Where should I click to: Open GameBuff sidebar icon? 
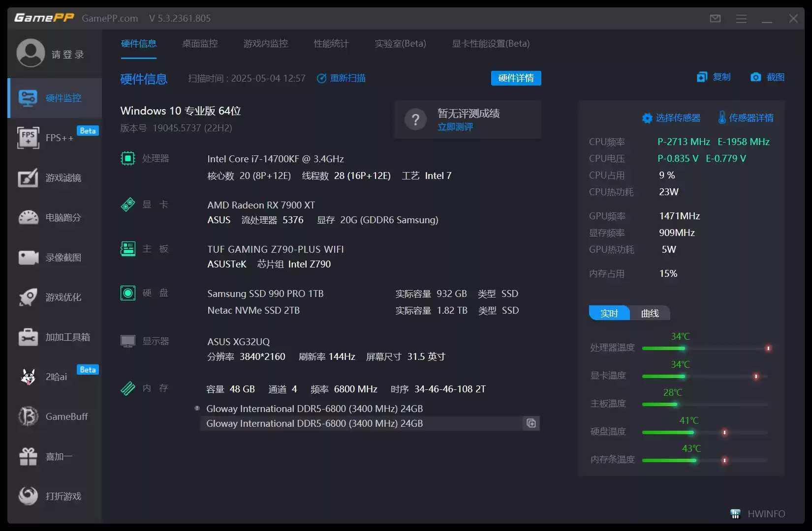click(x=28, y=416)
